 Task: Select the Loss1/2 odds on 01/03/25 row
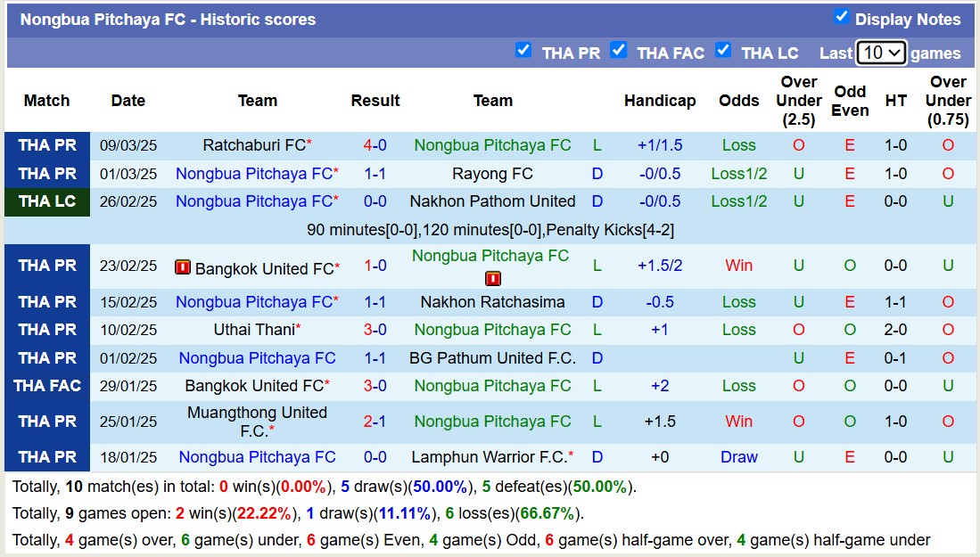738,173
